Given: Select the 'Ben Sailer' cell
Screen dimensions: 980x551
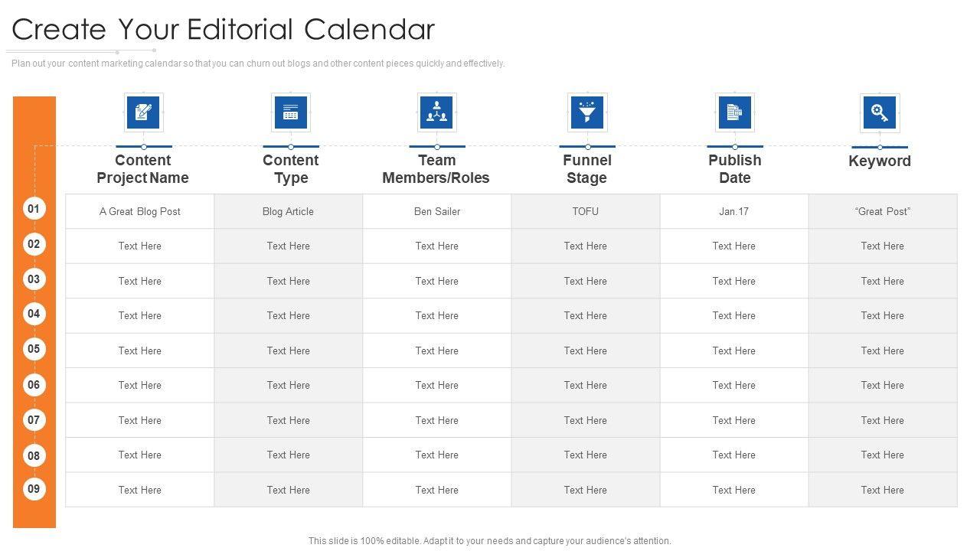Looking at the screenshot, I should tap(437, 211).
